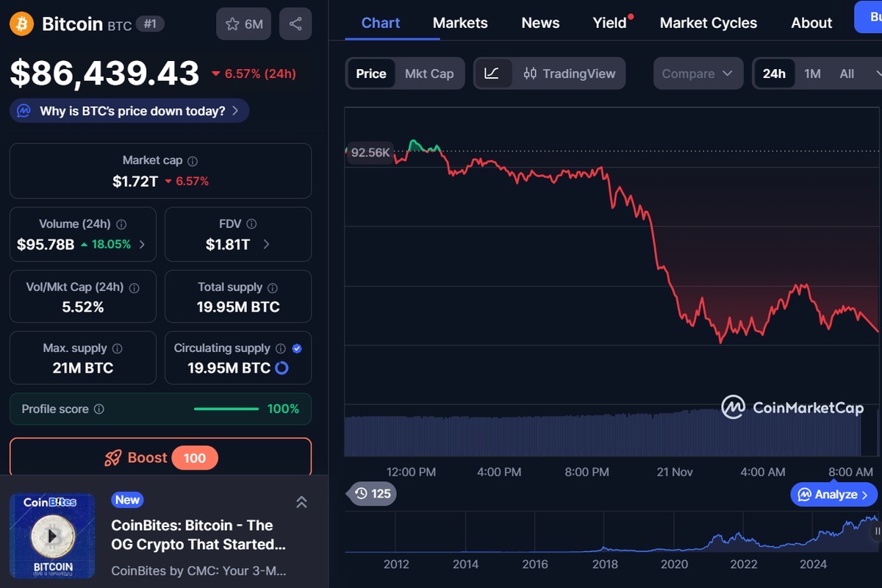Image resolution: width=882 pixels, height=588 pixels.
Task: Select the 1M time range
Action: 812,73
